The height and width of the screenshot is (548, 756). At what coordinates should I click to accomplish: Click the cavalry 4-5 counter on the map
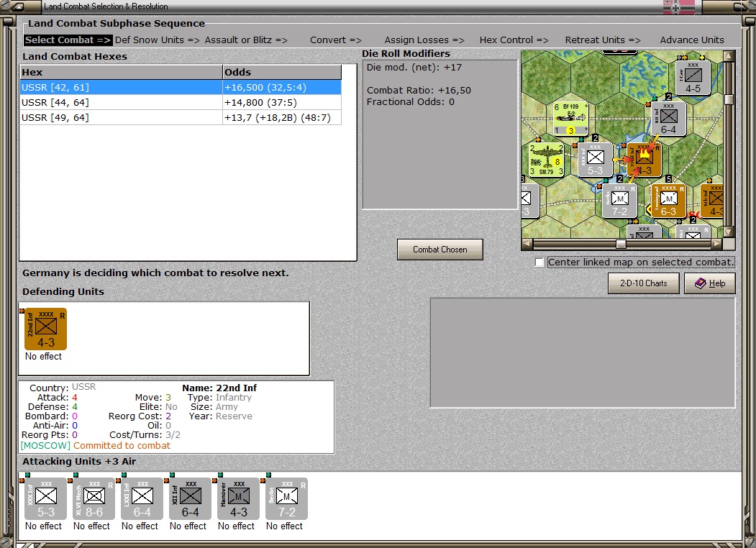[693, 78]
